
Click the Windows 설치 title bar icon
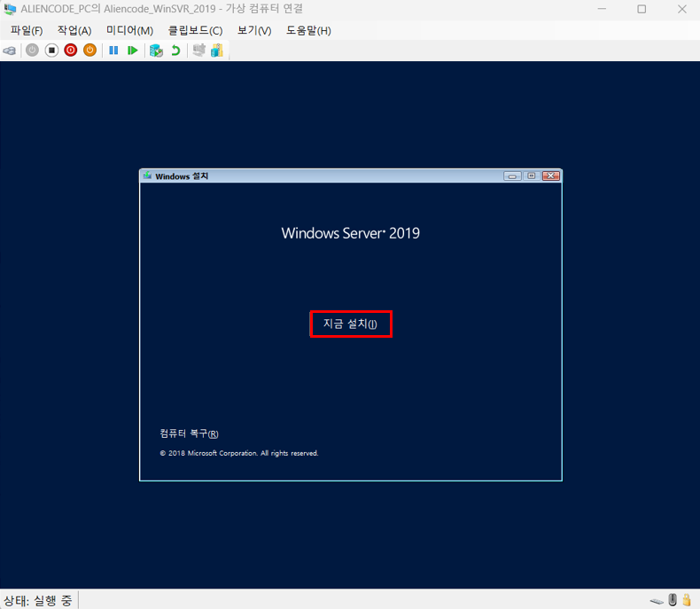(147, 176)
